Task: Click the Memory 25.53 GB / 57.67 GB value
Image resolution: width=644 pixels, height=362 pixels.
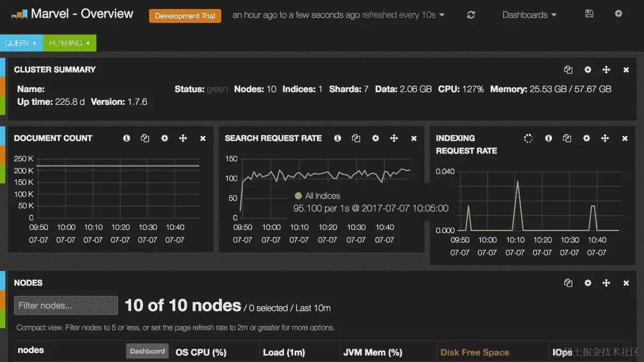Action: click(570, 89)
